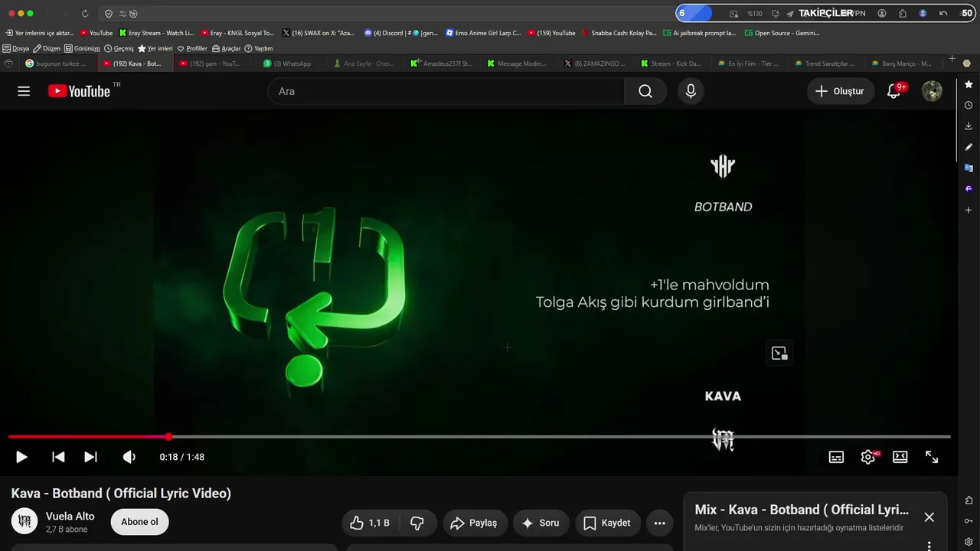The width and height of the screenshot is (980, 551).
Task: Click the Oluştur create button
Action: [x=841, y=91]
